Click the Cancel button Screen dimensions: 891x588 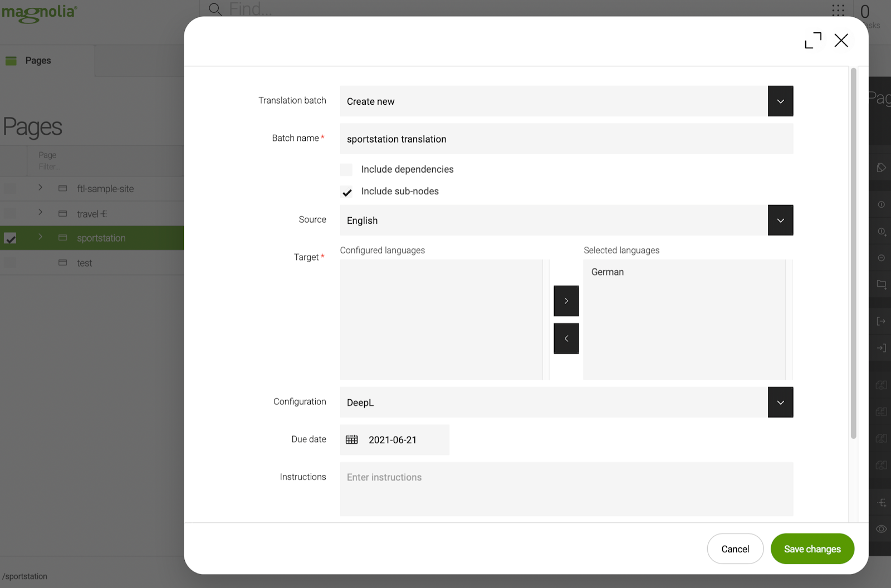click(735, 549)
